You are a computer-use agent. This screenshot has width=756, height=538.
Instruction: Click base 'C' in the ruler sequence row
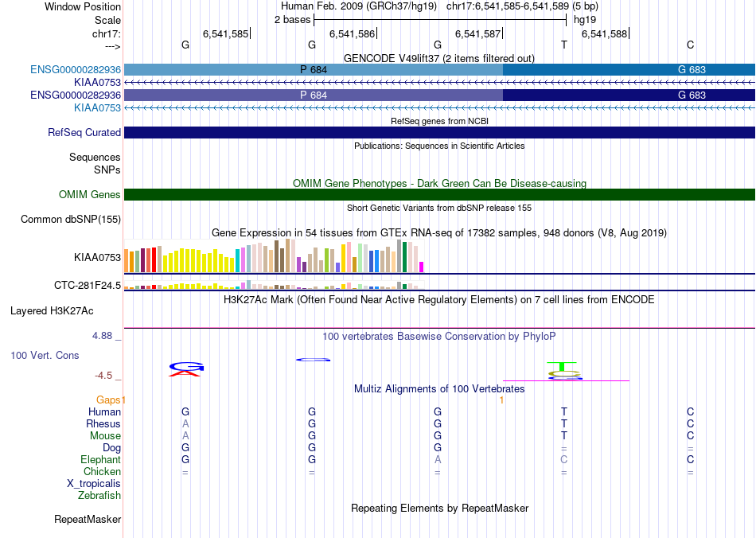[x=691, y=45]
